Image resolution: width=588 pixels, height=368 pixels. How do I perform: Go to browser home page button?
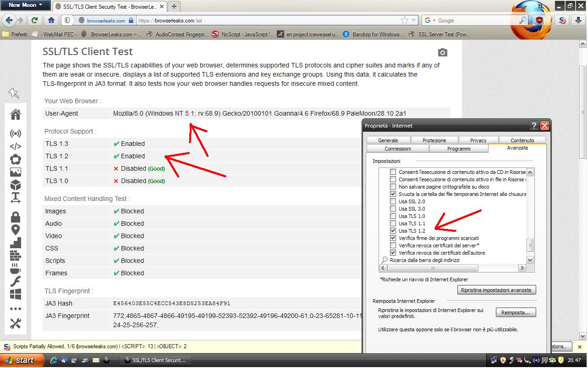click(x=51, y=20)
